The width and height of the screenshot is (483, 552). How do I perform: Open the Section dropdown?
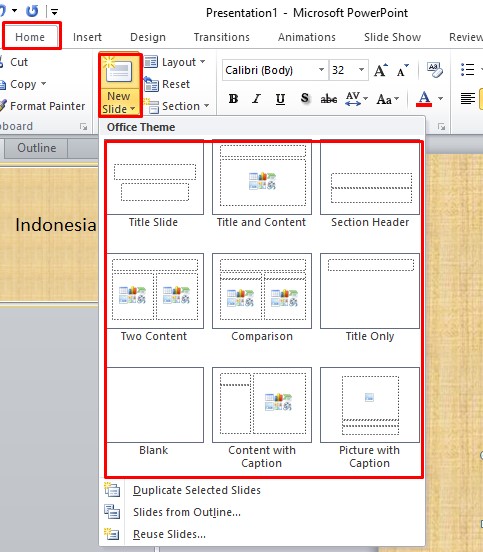[x=177, y=106]
